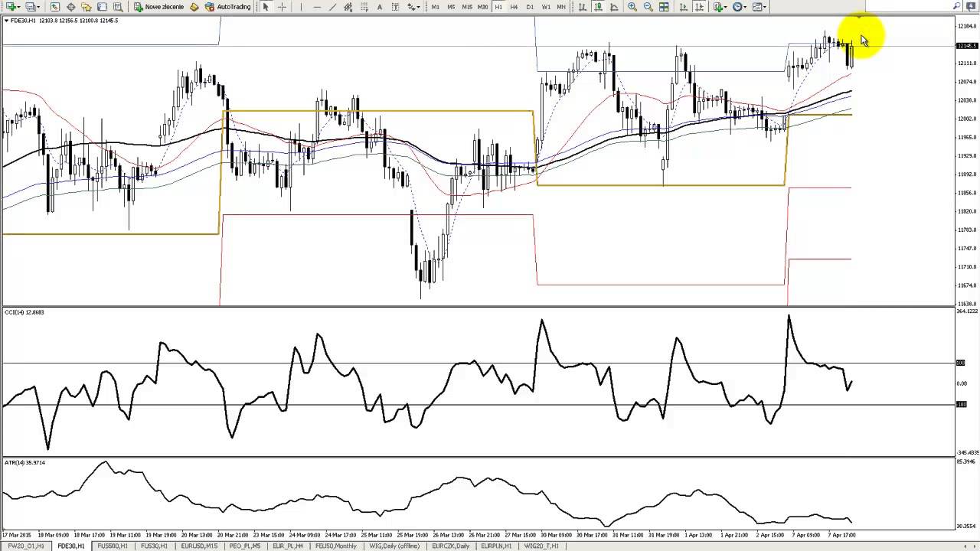Open the Terminal panel icon
Image resolution: width=980 pixels, height=551 pixels.
pyautogui.click(x=102, y=7)
